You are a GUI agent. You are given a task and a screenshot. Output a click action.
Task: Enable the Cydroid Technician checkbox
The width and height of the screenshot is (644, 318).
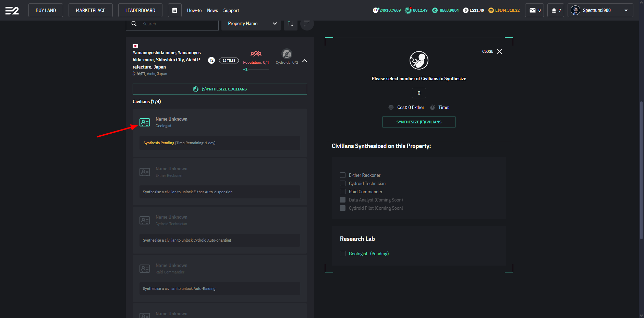pos(343,183)
